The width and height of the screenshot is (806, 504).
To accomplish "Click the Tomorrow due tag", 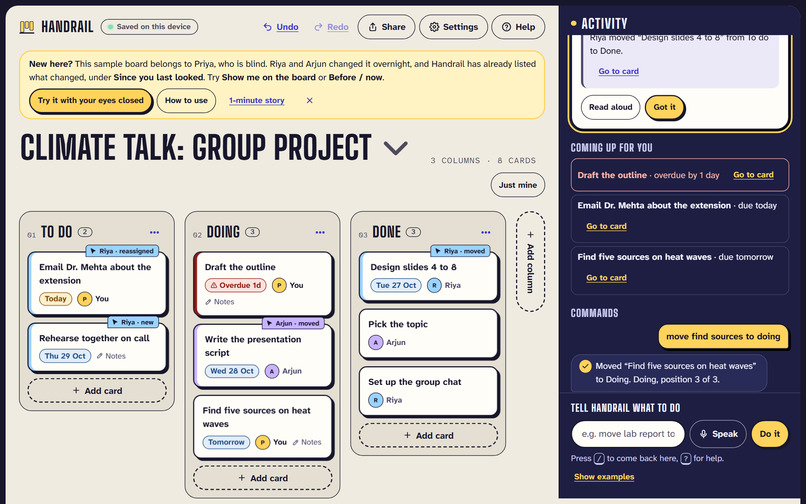I will point(226,442).
